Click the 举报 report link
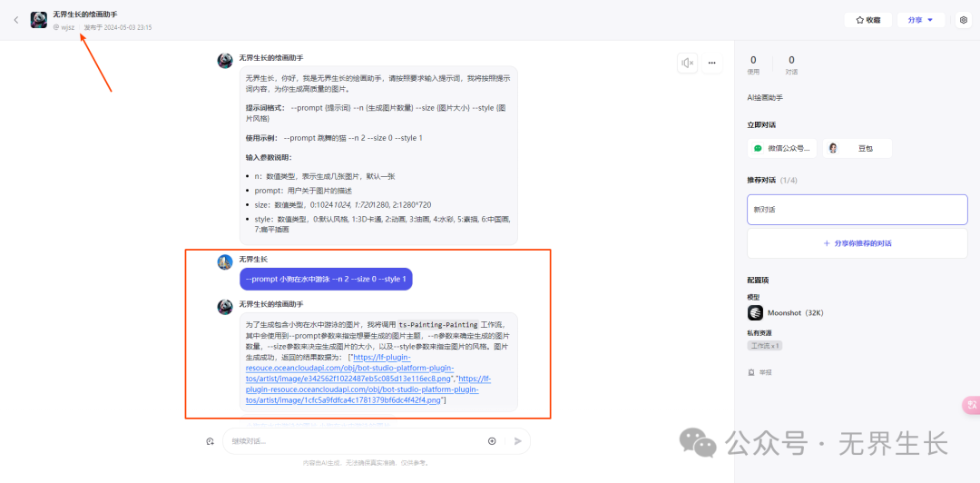The image size is (980, 483). click(759, 372)
